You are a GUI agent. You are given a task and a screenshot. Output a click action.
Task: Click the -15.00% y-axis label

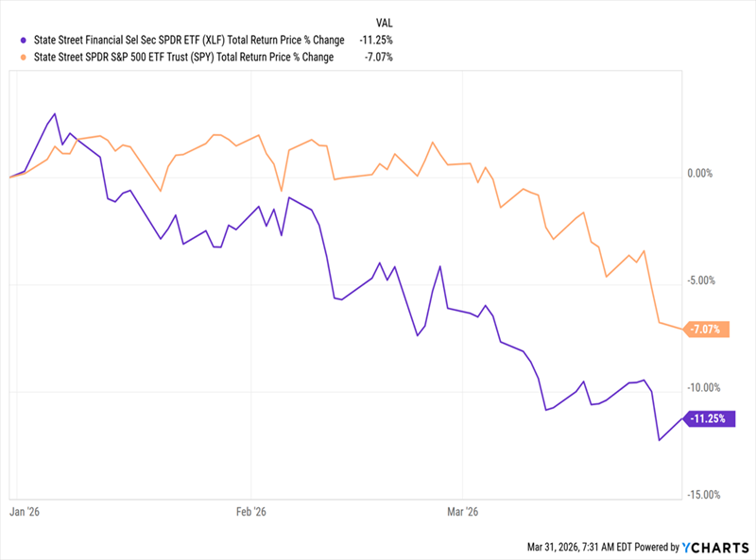coord(703,494)
